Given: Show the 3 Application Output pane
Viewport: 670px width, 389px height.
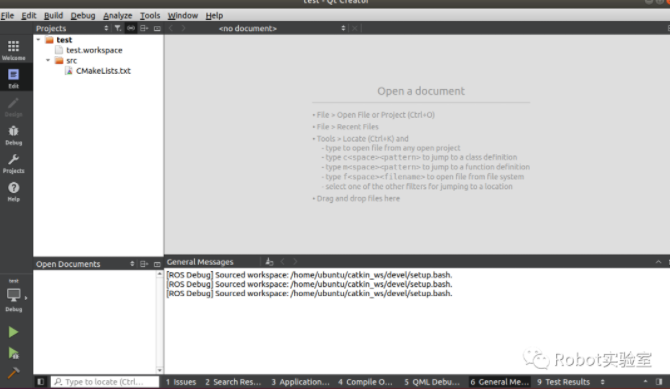Looking at the screenshot, I should (x=300, y=381).
